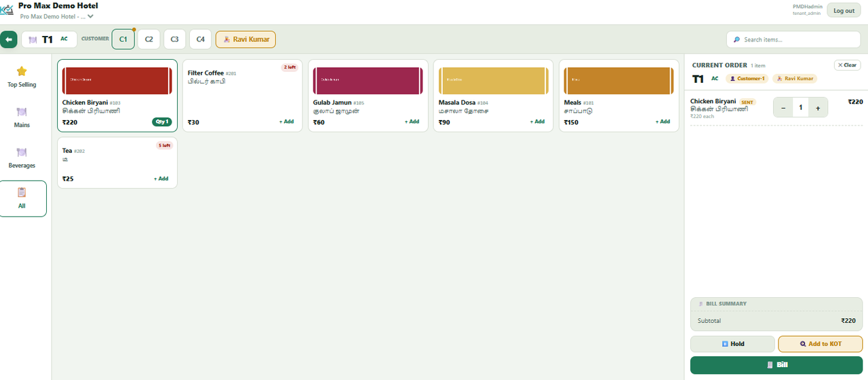Click the Ravi Kumar tag in order panel
This screenshot has width=868, height=380.
pyautogui.click(x=795, y=79)
